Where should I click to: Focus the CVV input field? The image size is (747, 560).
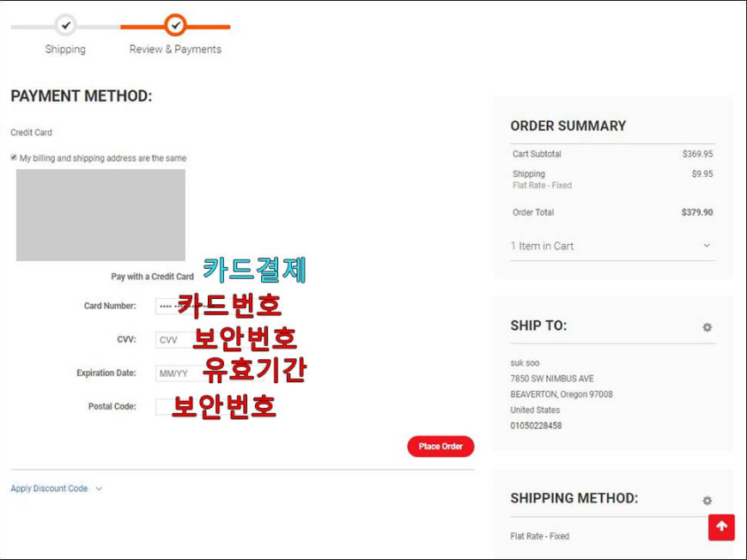click(210, 339)
